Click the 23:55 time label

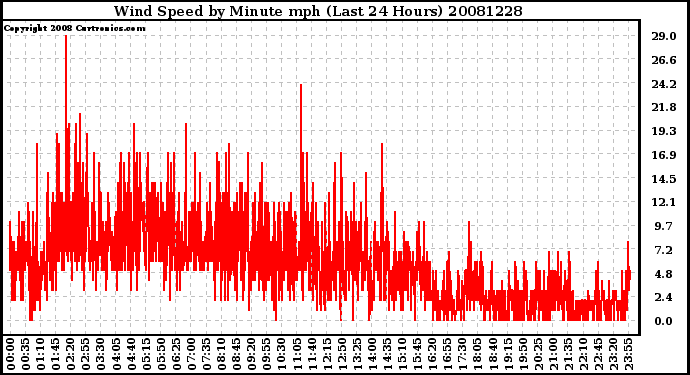point(628,354)
